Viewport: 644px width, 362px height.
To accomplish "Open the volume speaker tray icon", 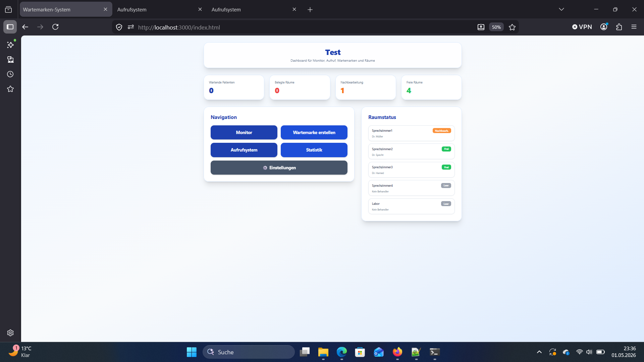I will (589, 352).
